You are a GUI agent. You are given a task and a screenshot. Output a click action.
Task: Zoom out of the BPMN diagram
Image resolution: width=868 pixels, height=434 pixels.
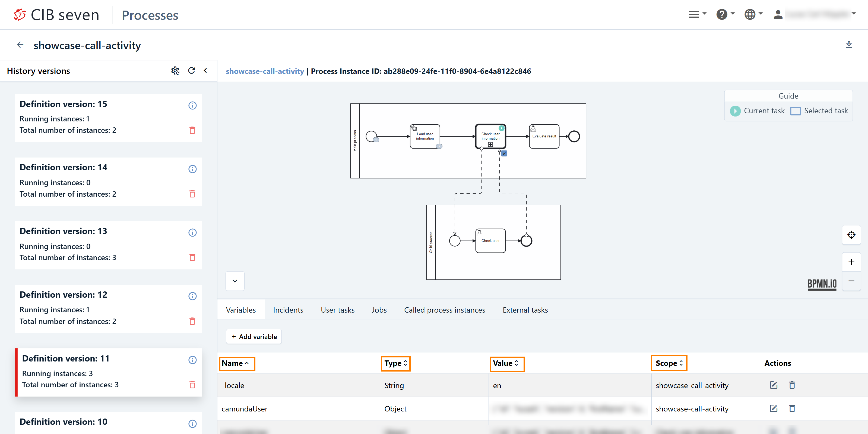tap(851, 281)
